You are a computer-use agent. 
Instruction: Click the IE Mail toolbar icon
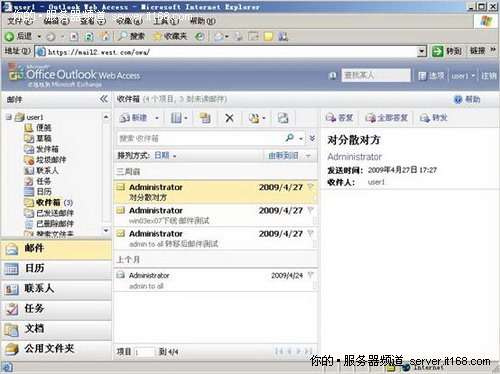coord(219,36)
